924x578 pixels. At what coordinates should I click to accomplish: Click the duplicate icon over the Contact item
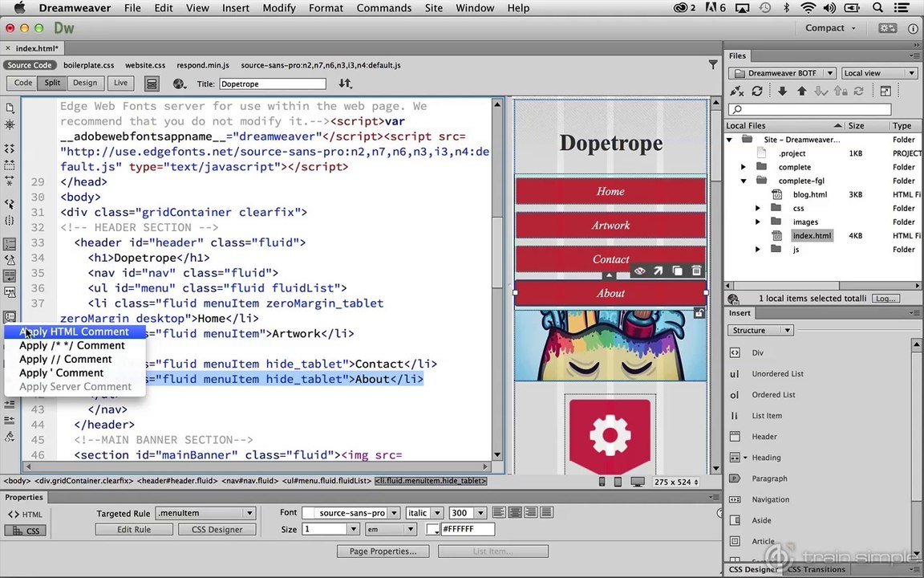pyautogui.click(x=678, y=271)
